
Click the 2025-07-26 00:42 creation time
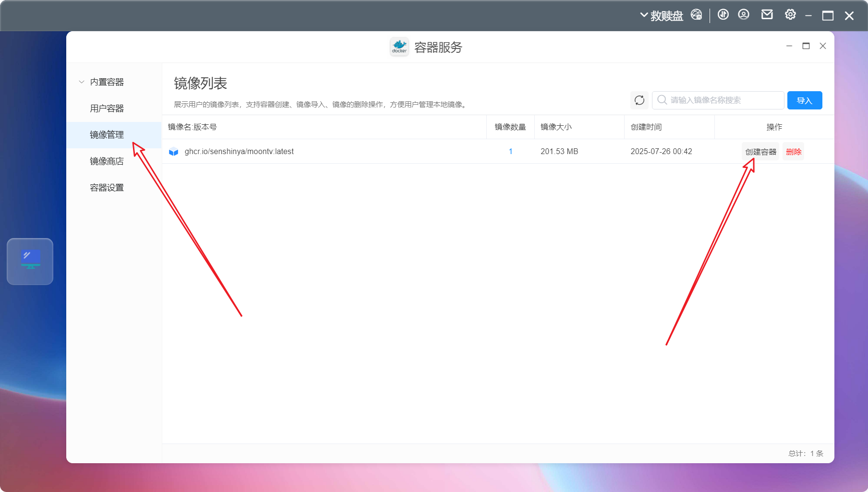pos(661,152)
